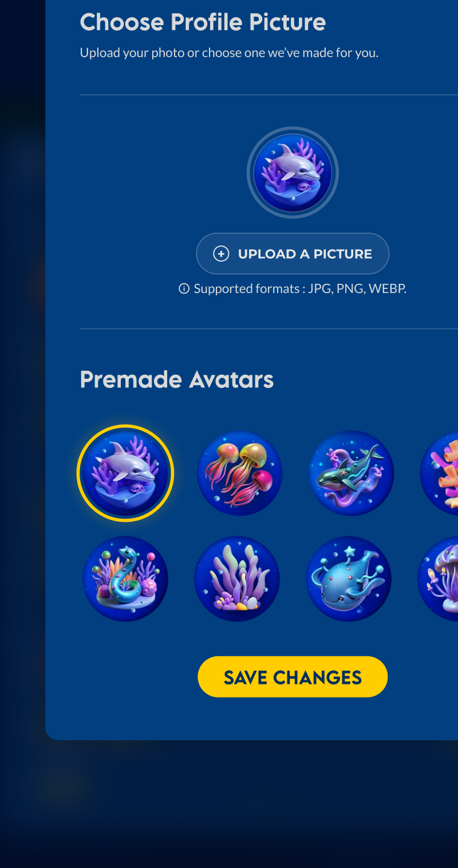Viewport: 458px width, 868px height.
Task: Save changes to profile picture
Action: point(293,677)
